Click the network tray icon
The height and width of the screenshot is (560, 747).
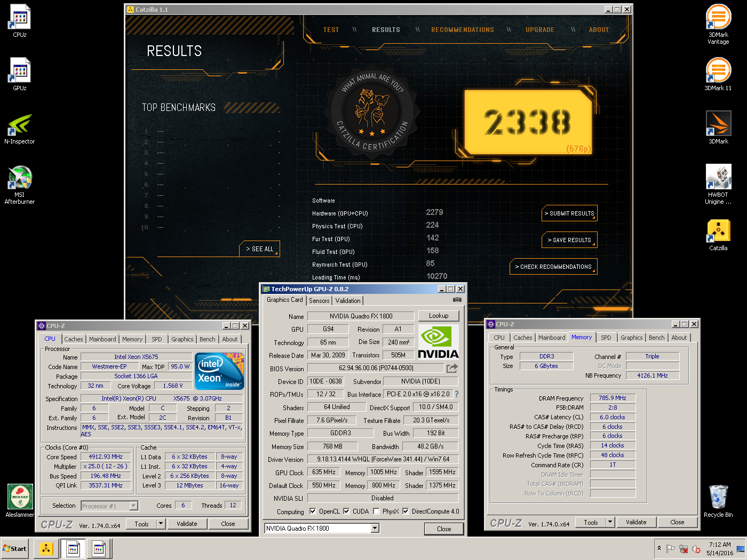pos(684,549)
